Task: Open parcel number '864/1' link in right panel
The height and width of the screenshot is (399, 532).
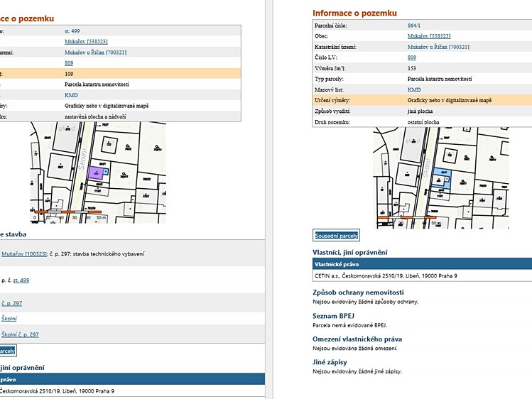Action: [x=414, y=26]
